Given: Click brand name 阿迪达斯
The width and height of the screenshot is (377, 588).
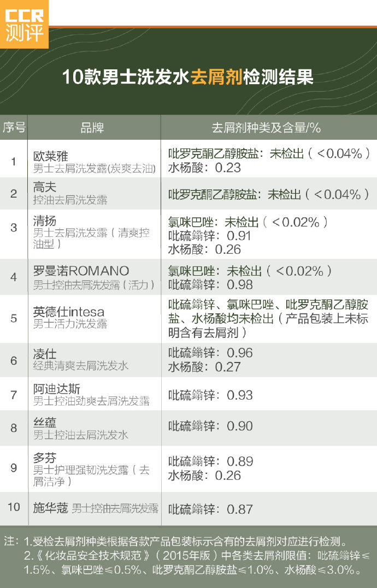Looking at the screenshot, I should tap(57, 389).
